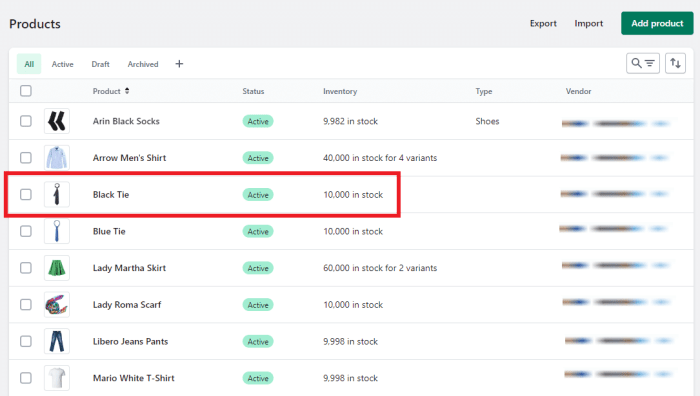Switch to the Active tab

62,64
